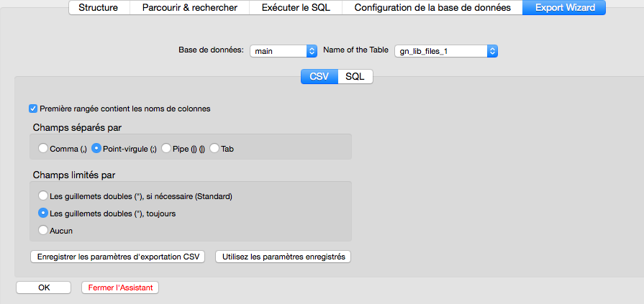The height and width of the screenshot is (304, 644).
Task: Click Enregistrer les paramètres d'exportation CSV
Action: tap(117, 257)
